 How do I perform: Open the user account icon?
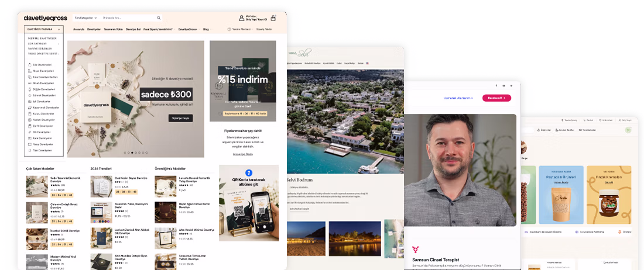[x=241, y=18]
